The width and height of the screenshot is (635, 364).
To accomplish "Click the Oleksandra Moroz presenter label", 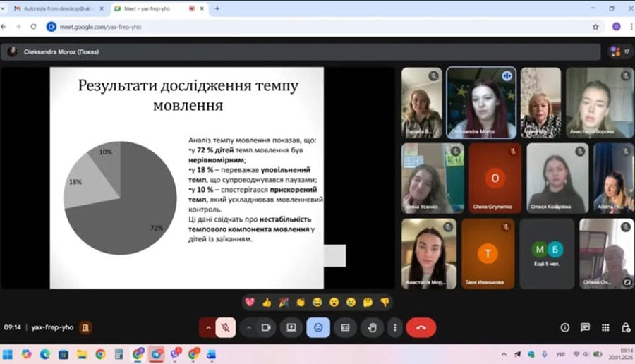I will 61,51.
